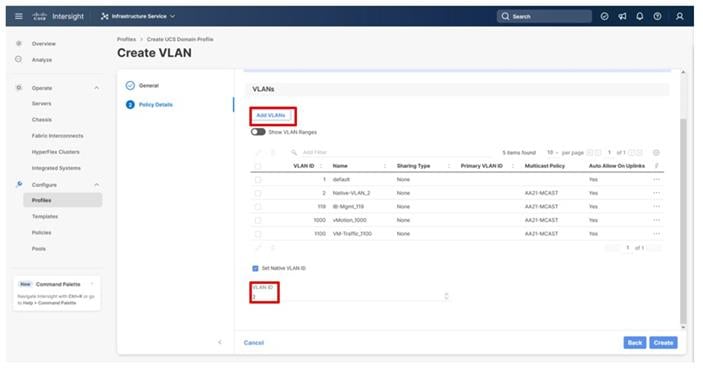Open row actions for vMotion_1000
703x370 pixels.
click(x=656, y=220)
